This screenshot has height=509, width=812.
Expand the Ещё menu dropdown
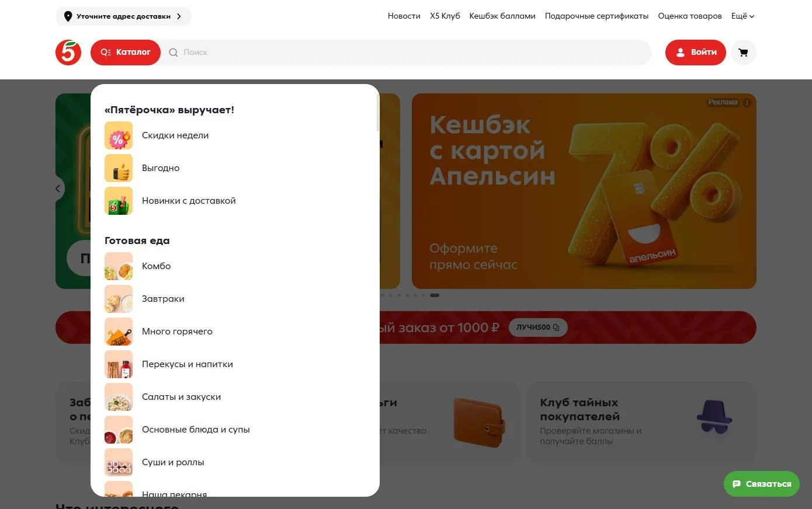click(x=742, y=16)
